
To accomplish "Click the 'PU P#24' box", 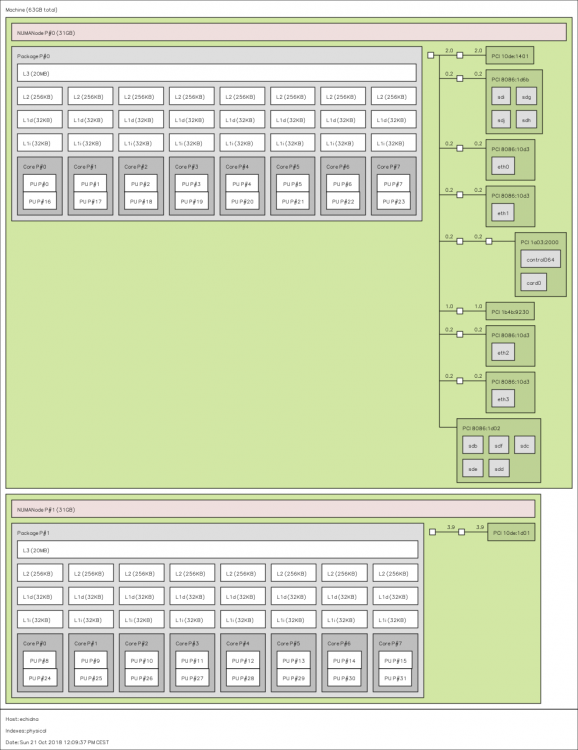I will 40,678.
